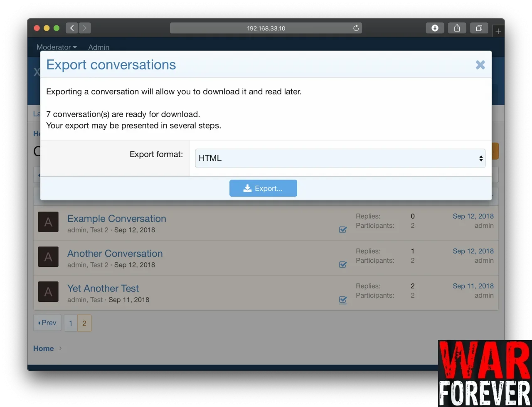
Task: Click avatar beside Another Conversation
Action: coord(48,257)
